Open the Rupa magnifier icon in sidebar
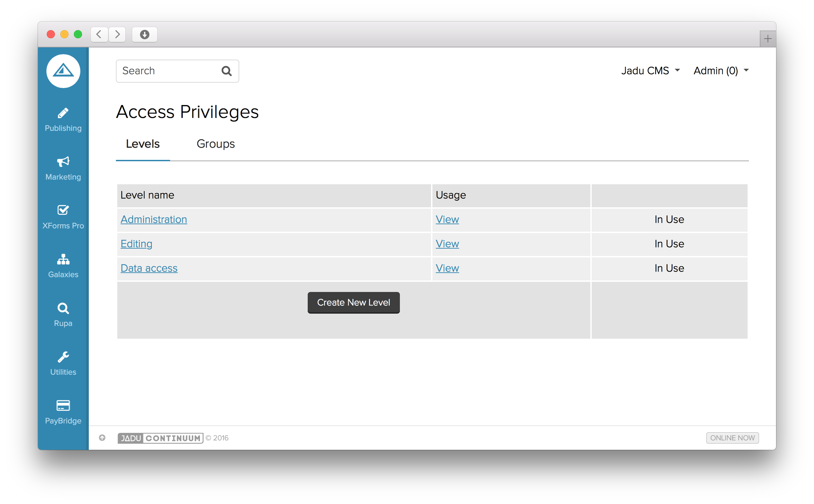The image size is (814, 504). (x=63, y=308)
